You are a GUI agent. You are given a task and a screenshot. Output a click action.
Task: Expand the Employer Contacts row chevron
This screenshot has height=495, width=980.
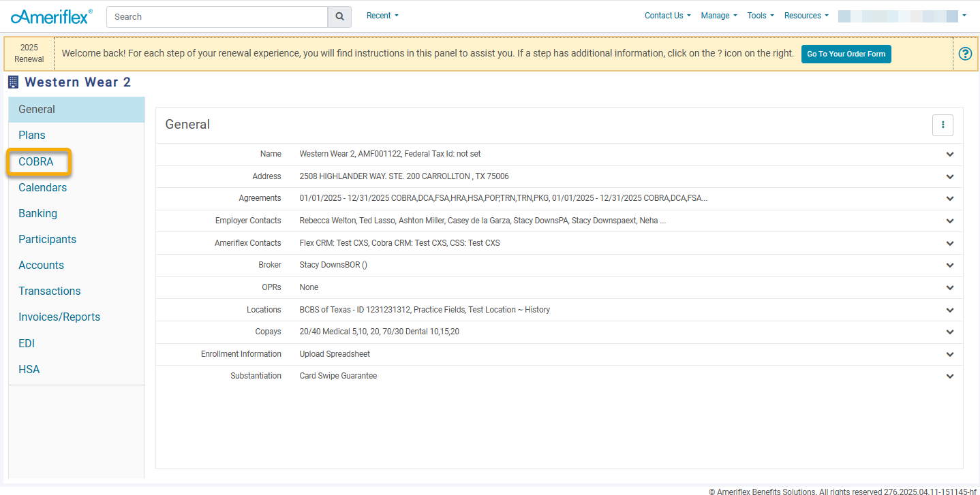coord(950,221)
